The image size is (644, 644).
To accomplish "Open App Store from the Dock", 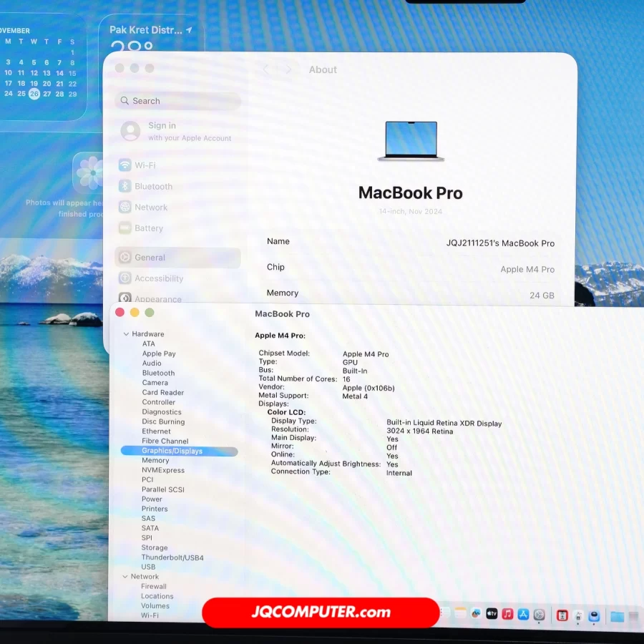I will (x=523, y=614).
